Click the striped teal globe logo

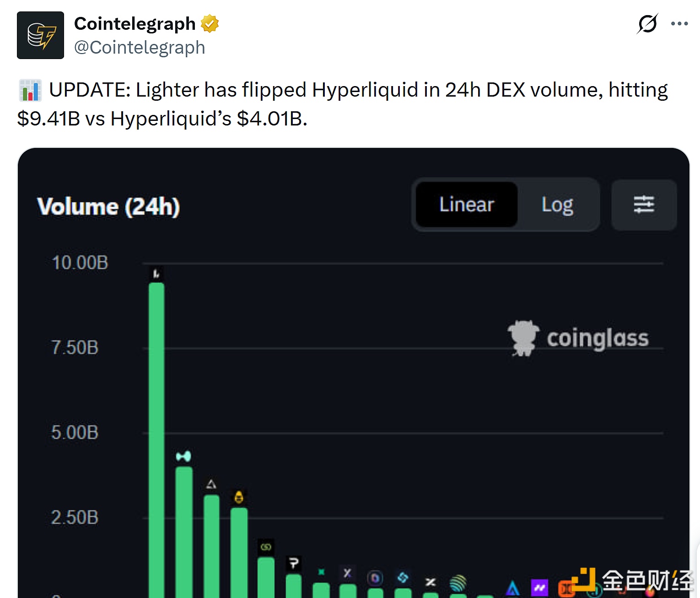pyautogui.click(x=458, y=583)
